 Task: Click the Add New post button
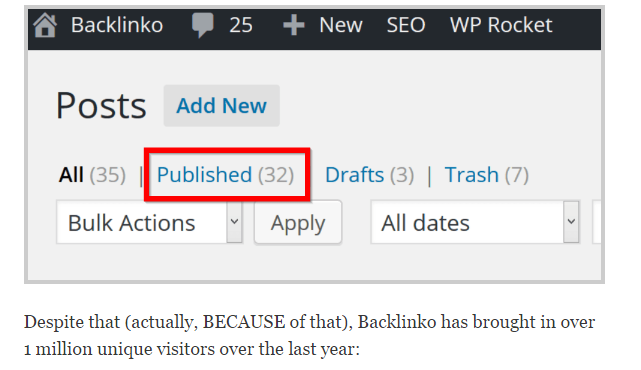coord(222,106)
